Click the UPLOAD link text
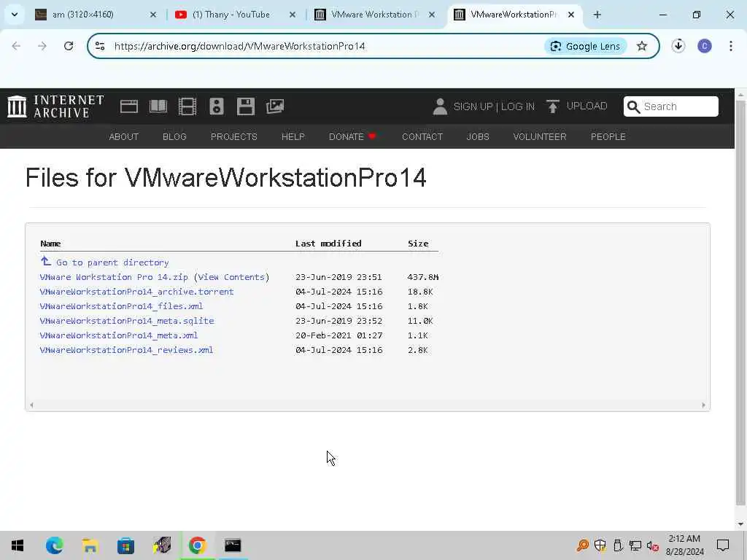The height and width of the screenshot is (560, 747). [587, 106]
